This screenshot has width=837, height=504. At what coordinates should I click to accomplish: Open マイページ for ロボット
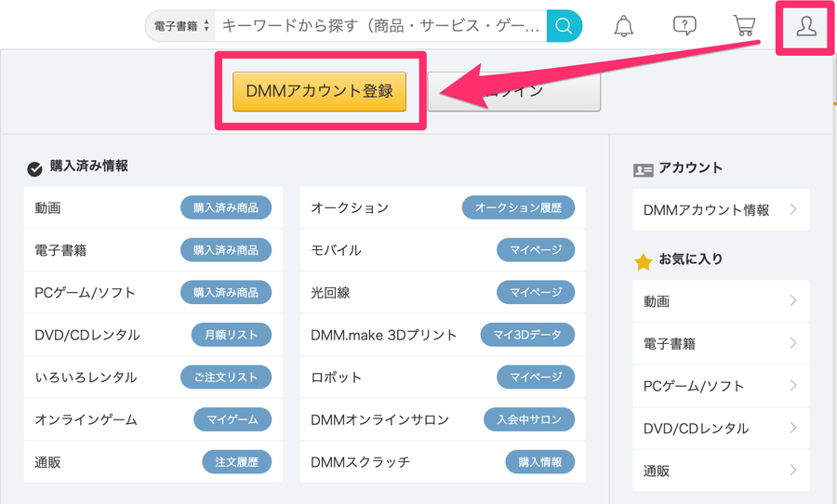click(x=536, y=377)
